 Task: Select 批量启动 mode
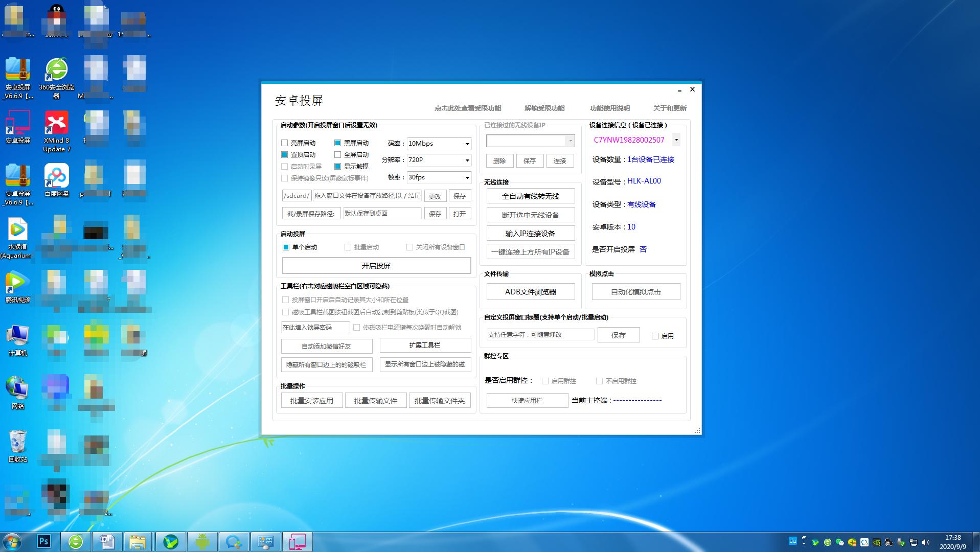(348, 247)
